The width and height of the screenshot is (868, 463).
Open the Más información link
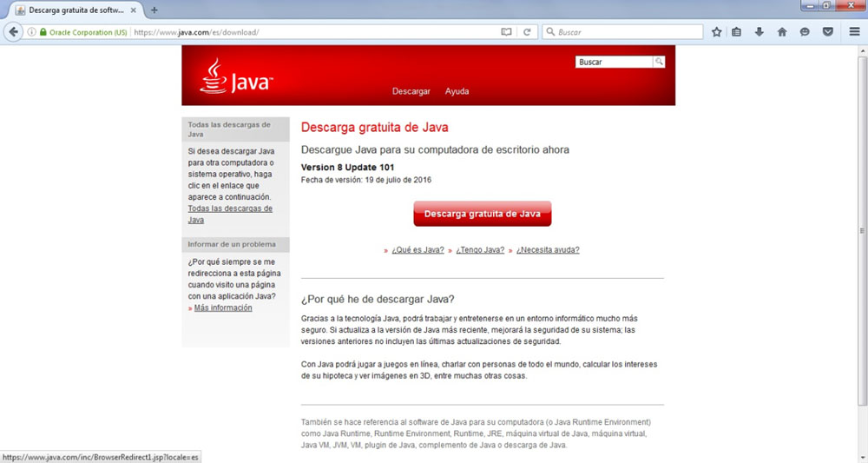coord(223,308)
